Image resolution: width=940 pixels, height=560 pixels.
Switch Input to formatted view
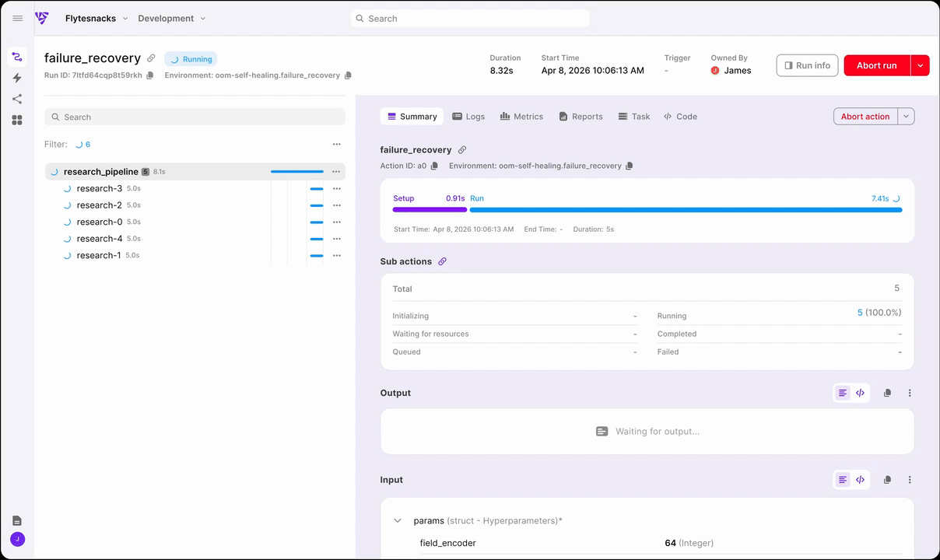(843, 480)
